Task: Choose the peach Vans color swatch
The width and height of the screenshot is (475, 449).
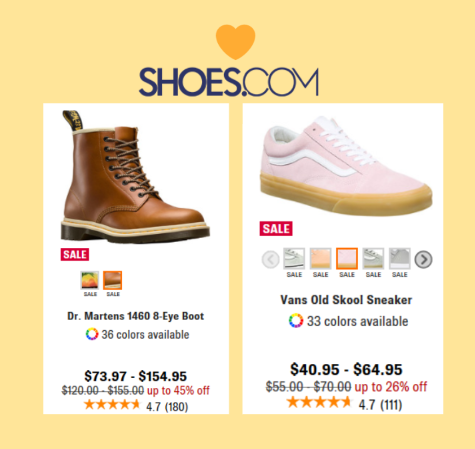Action: point(320,258)
